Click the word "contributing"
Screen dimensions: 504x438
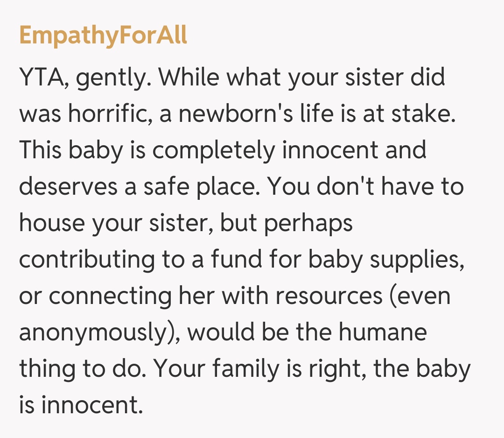coord(87,259)
